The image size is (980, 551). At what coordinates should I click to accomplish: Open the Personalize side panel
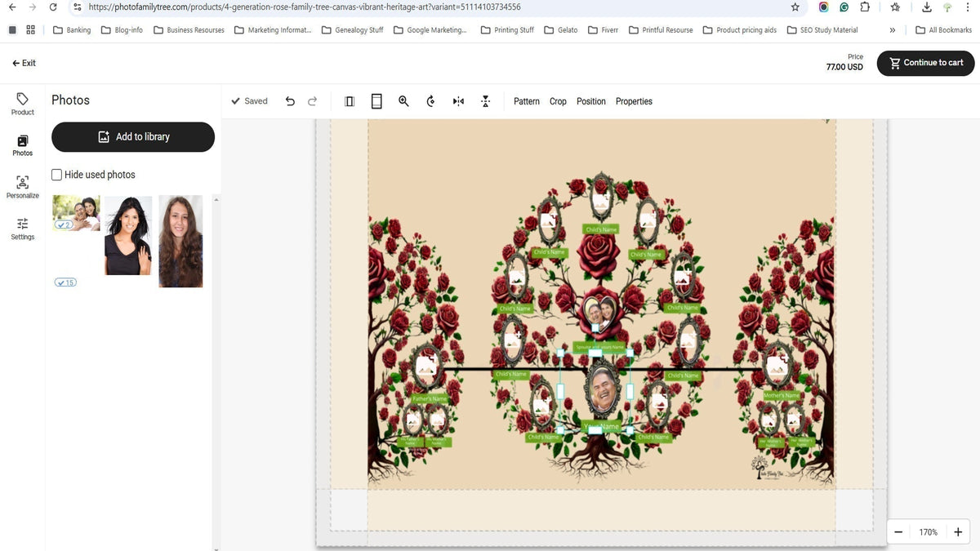[23, 187]
